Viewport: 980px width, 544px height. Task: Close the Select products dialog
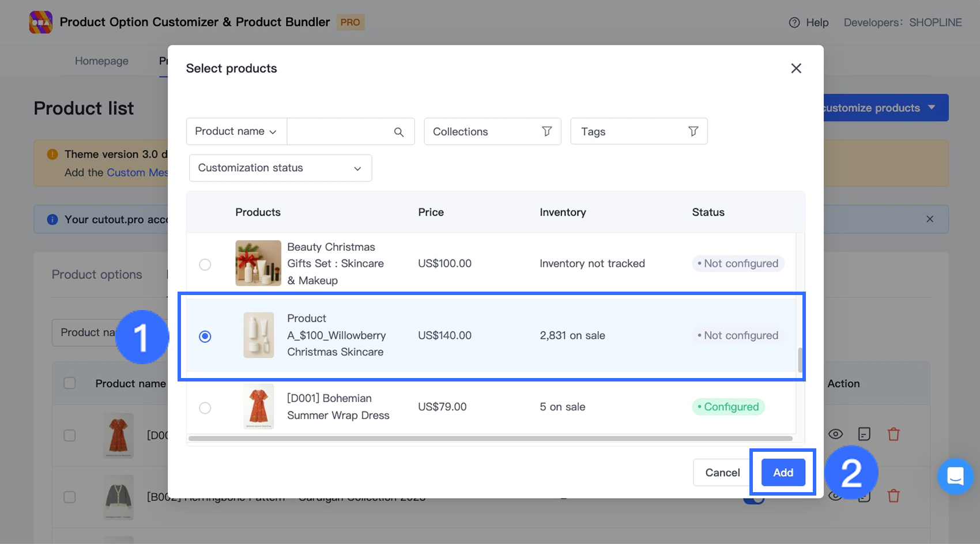(x=796, y=69)
